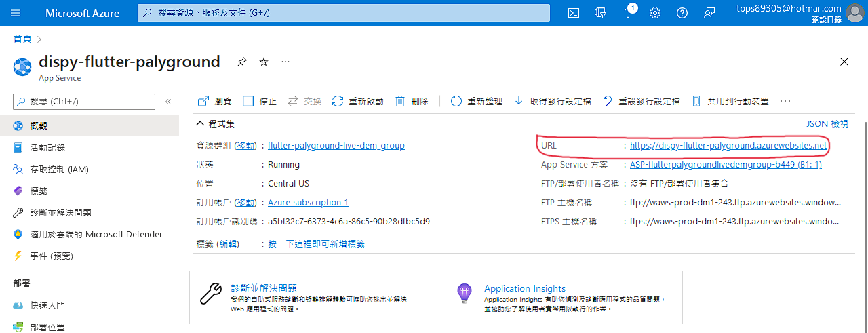The height and width of the screenshot is (333, 868).
Task: Select 標籤 in the sidebar
Action: point(90,191)
